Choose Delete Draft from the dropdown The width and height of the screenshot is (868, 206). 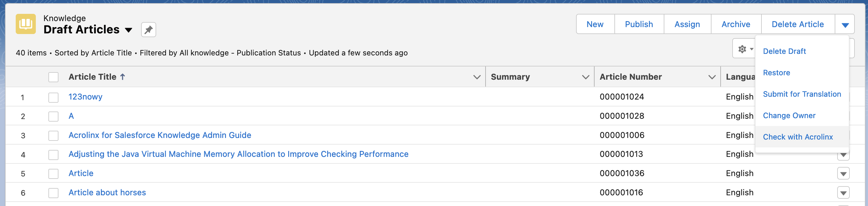coord(784,51)
